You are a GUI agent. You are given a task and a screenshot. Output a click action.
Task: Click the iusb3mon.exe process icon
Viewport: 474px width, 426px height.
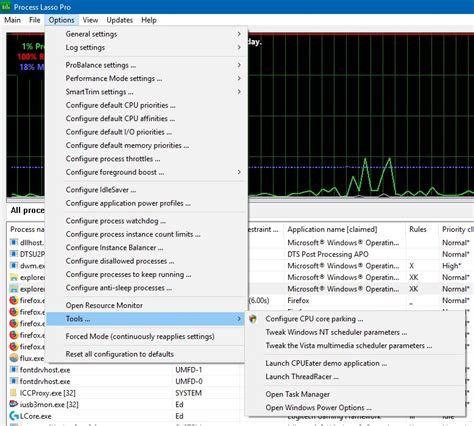(14, 404)
